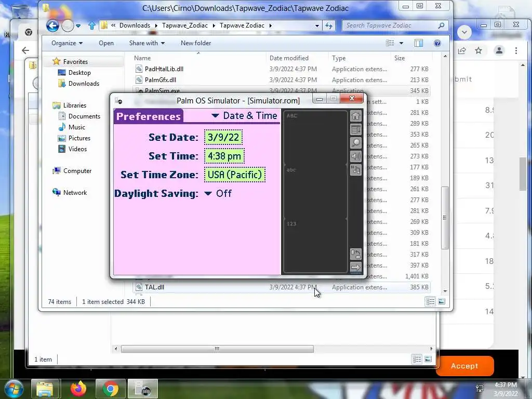Screen dimensions: 532x399
Task: Open the Daylight Saving dropdown
Action: click(218, 193)
